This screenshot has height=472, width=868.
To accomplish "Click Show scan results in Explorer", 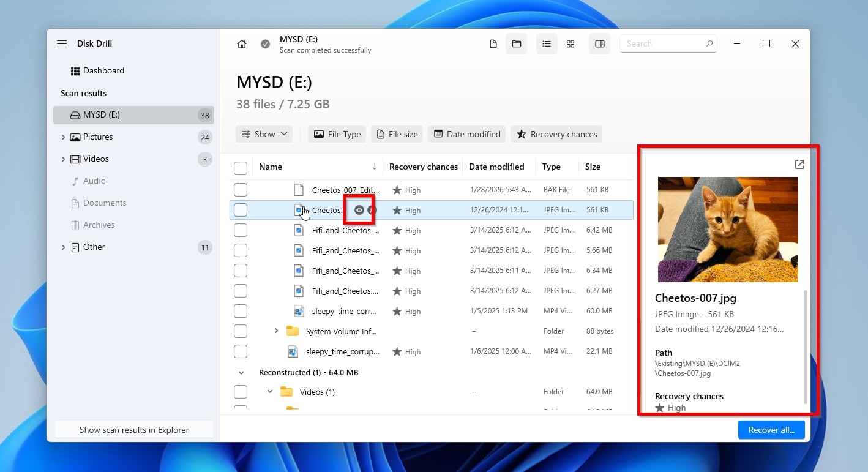I will (x=134, y=430).
